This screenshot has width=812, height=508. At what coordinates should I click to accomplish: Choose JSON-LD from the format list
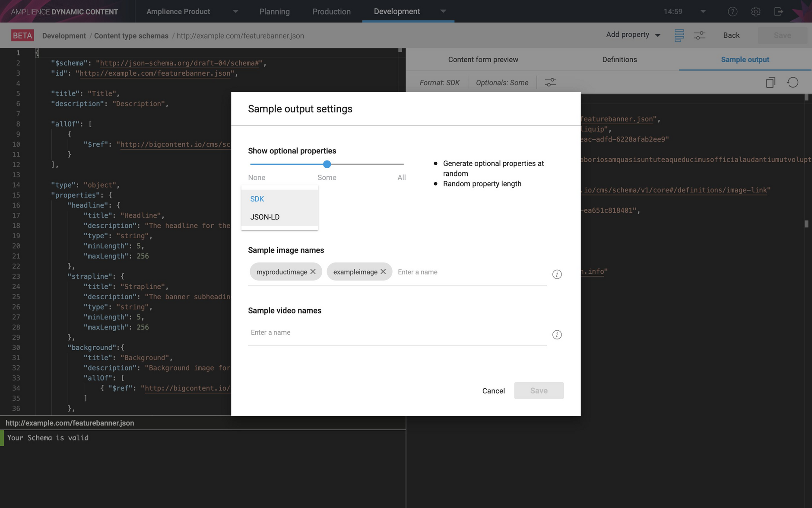click(x=265, y=217)
